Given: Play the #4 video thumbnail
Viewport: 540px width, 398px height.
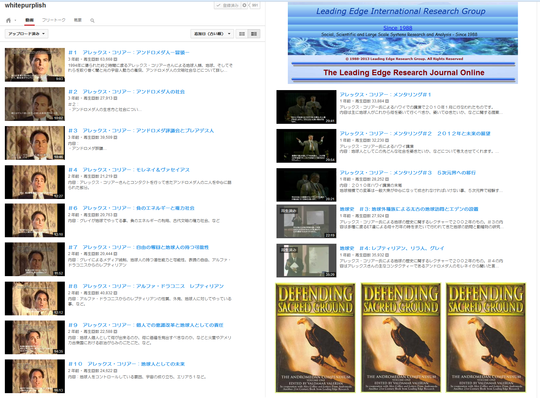Looking at the screenshot, I should tap(35, 182).
